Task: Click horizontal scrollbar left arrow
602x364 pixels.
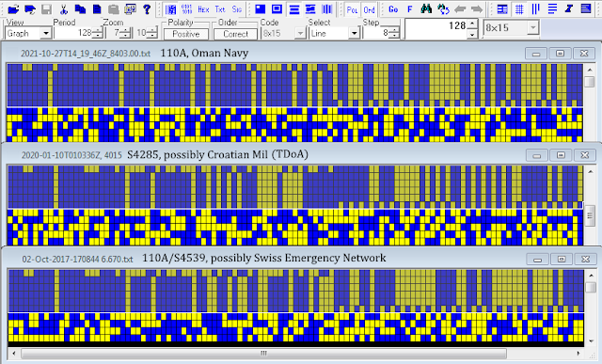Action: [x=14, y=354]
